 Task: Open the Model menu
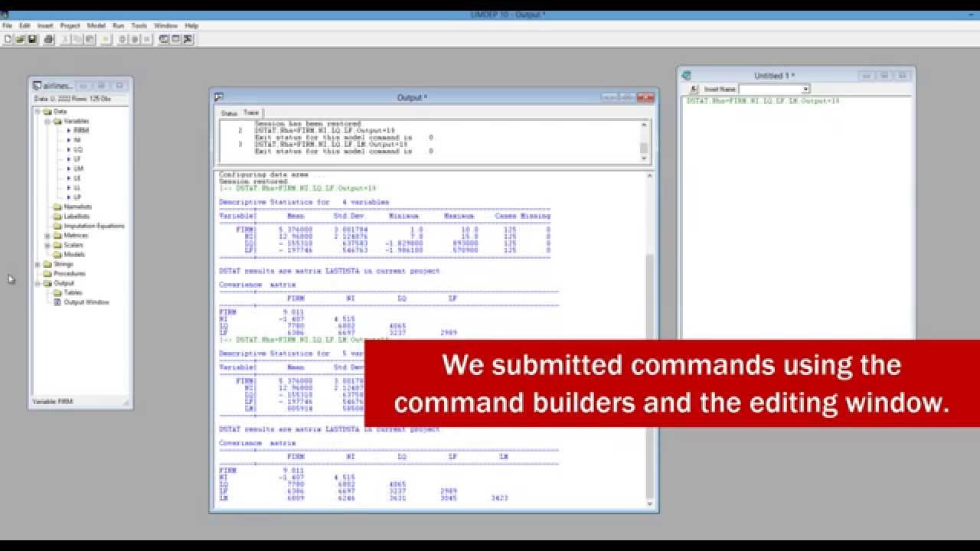click(x=96, y=25)
